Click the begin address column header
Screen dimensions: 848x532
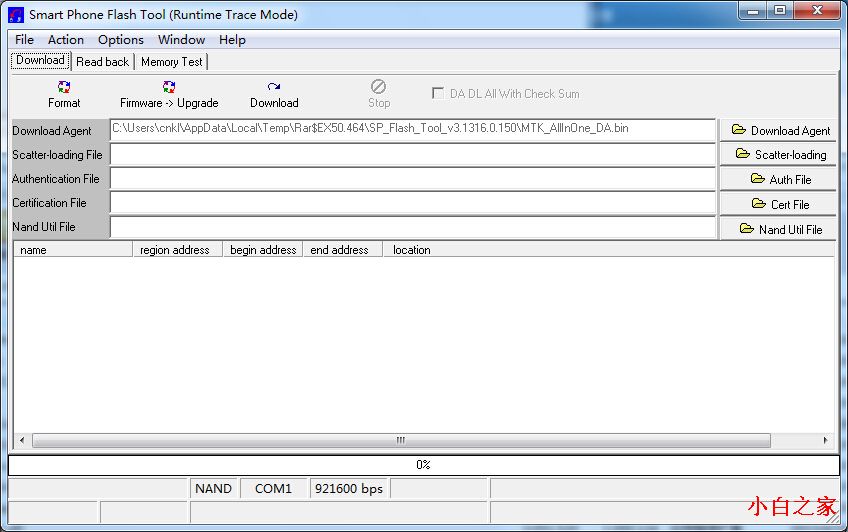(263, 250)
